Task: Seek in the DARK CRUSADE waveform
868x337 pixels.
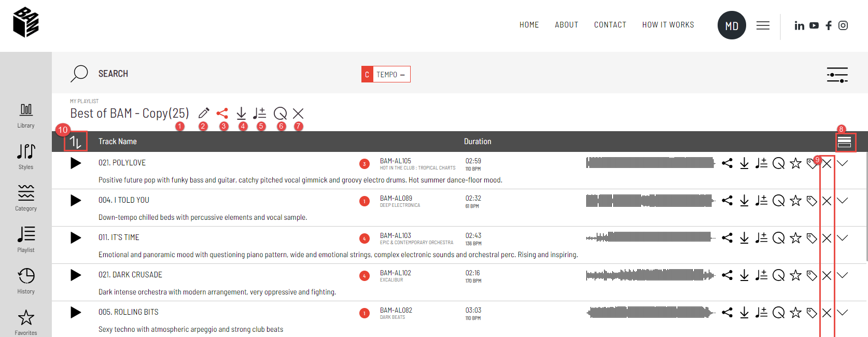Action: pos(651,275)
